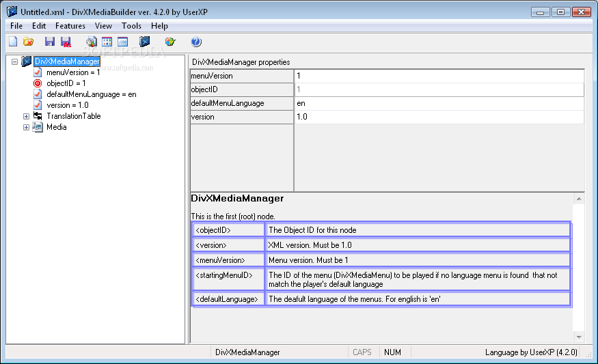
Task: Click the greyed objectID value field
Action: 439,89
